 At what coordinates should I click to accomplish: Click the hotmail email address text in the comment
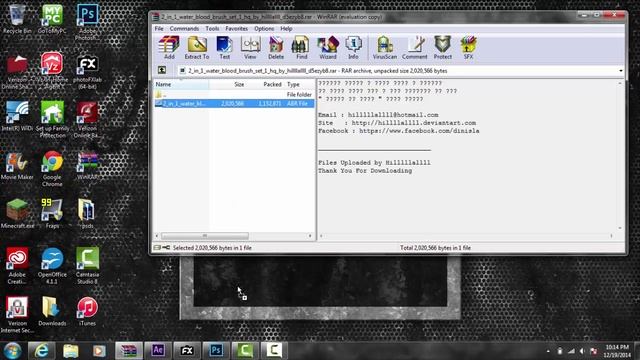(393, 115)
